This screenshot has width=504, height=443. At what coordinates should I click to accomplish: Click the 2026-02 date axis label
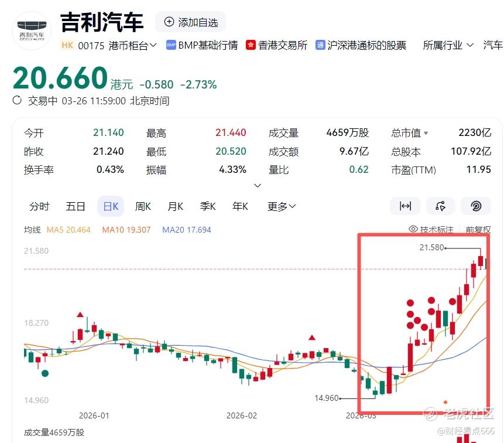(x=242, y=415)
